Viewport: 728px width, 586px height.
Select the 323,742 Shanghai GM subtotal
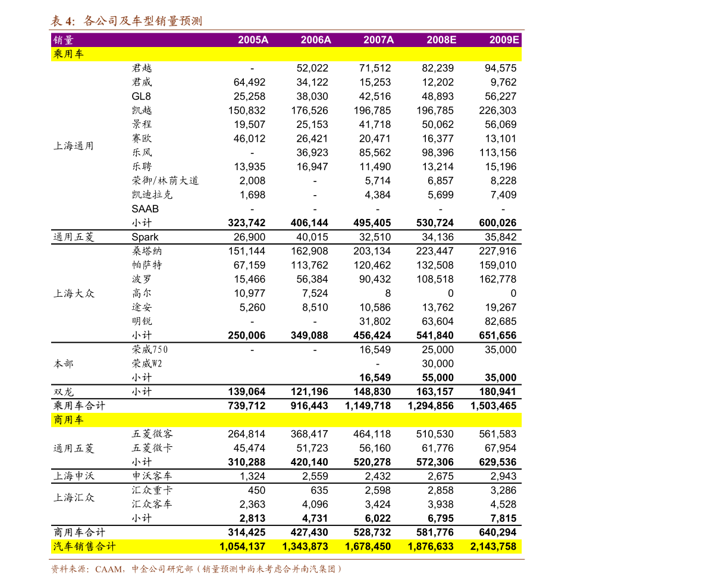(x=247, y=223)
